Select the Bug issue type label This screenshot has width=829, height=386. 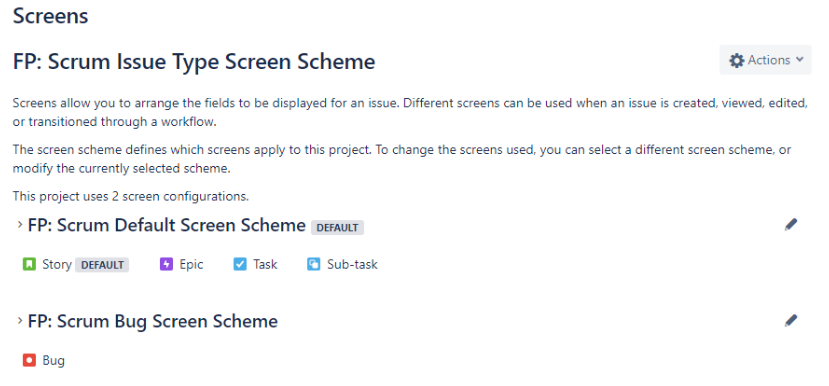pyautogui.click(x=53, y=361)
